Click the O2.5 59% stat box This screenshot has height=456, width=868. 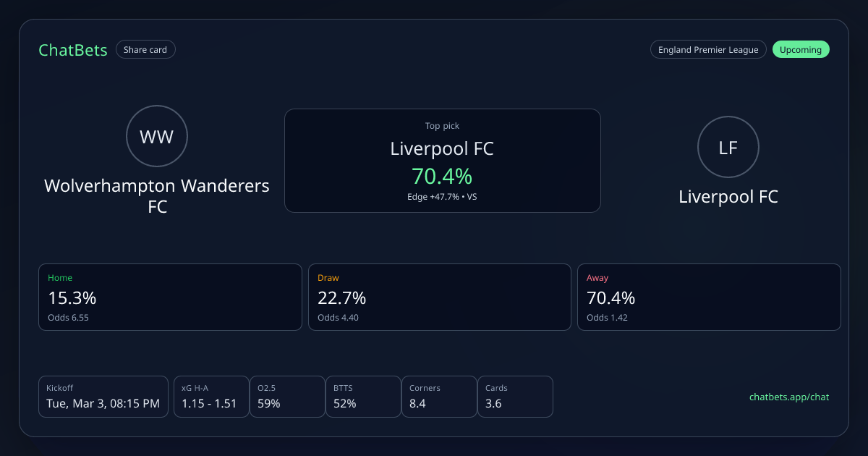click(287, 397)
